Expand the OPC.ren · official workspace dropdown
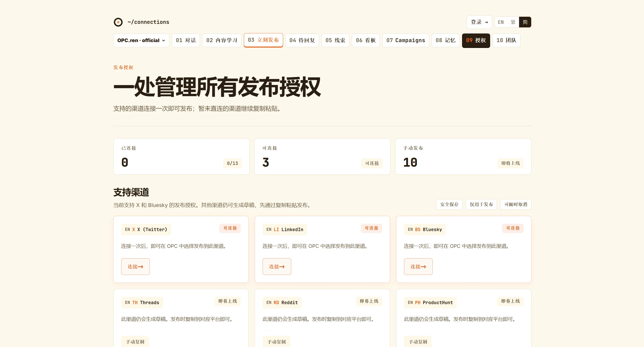The height and width of the screenshot is (347, 644). pyautogui.click(x=141, y=40)
